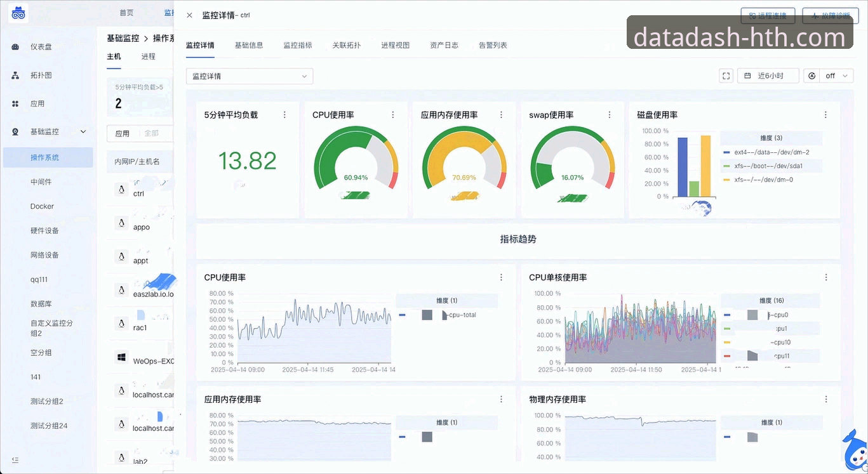The height and width of the screenshot is (474, 868).
Task: Select the easzlab.io.lo host row
Action: tap(140, 290)
